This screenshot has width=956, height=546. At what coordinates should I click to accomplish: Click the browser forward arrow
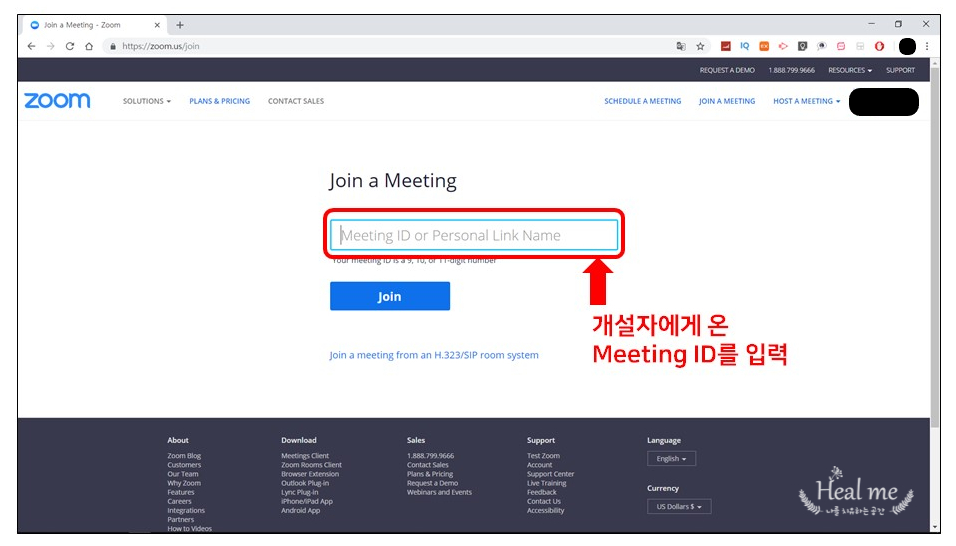(x=51, y=46)
